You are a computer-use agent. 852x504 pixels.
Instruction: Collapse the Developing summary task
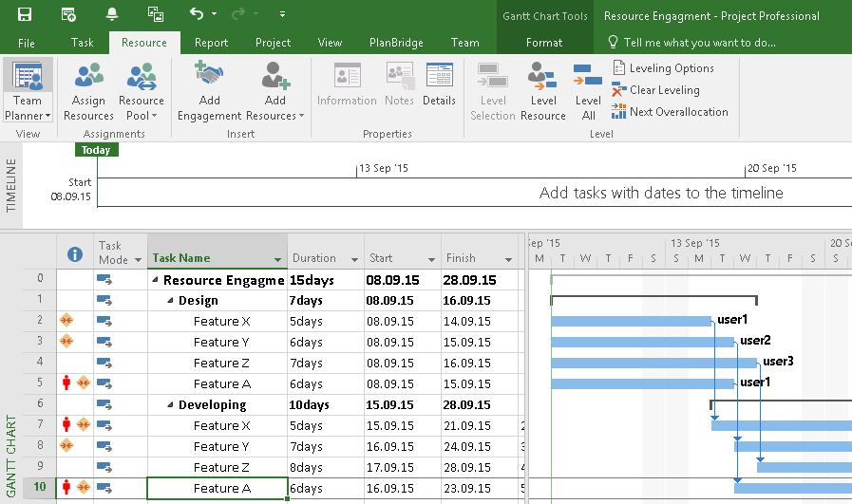[x=170, y=404]
